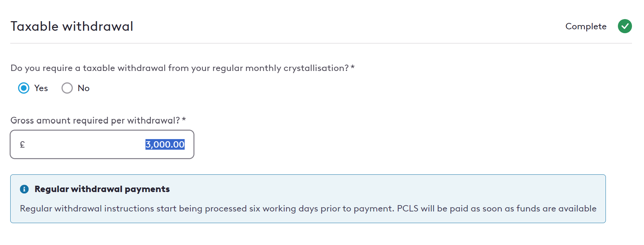Click the regular withdrawal instructions paragraph
The height and width of the screenshot is (245, 644).
308,209
